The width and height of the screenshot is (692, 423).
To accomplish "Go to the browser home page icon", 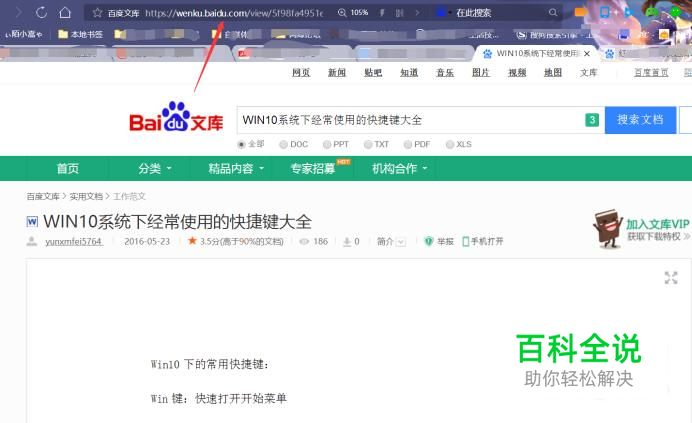I will (65, 12).
